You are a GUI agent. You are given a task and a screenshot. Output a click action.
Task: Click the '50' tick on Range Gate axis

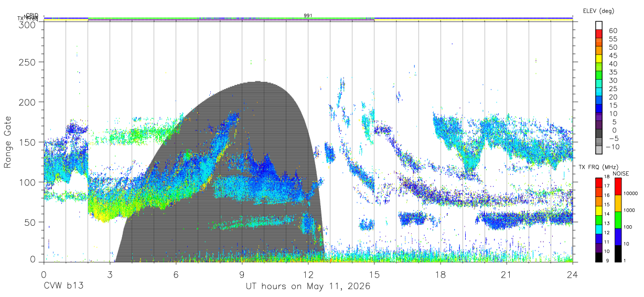(30, 222)
